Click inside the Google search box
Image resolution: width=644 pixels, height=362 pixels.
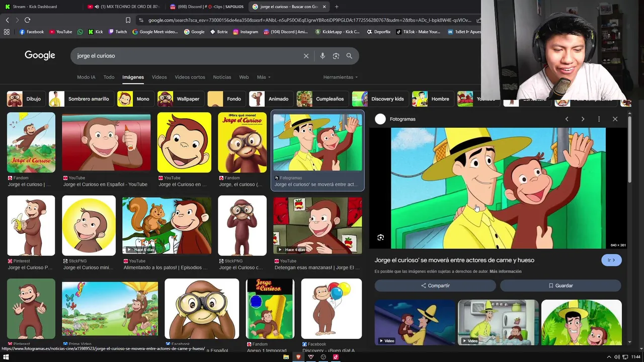point(186,56)
